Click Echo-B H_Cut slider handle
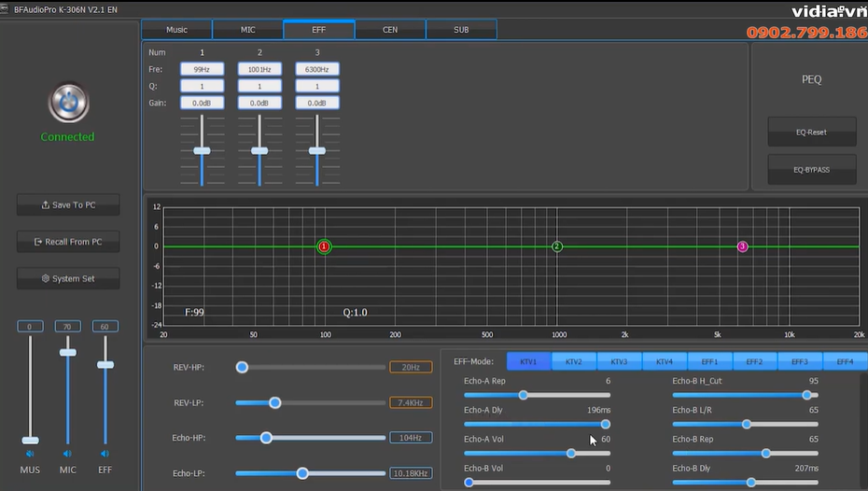Viewport: 868px width, 491px height. [x=806, y=395]
